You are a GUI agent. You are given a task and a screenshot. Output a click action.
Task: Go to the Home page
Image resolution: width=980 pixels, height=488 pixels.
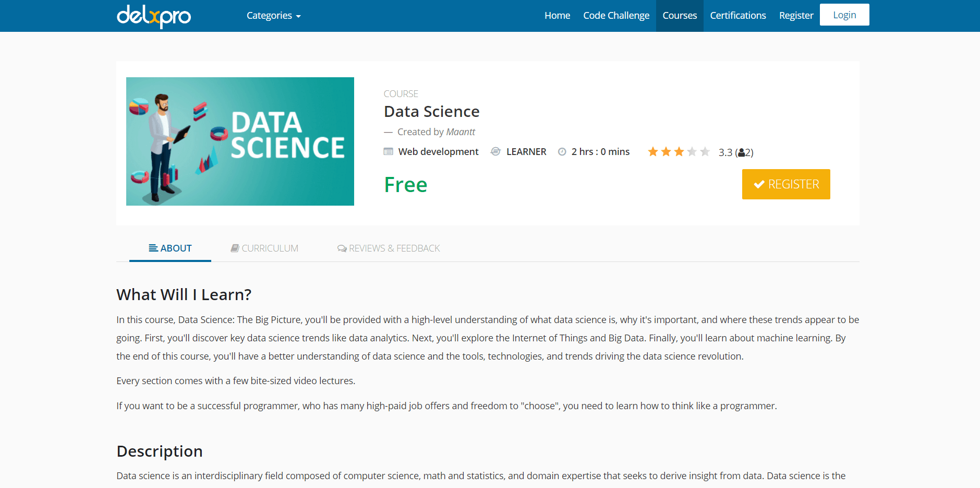557,16
